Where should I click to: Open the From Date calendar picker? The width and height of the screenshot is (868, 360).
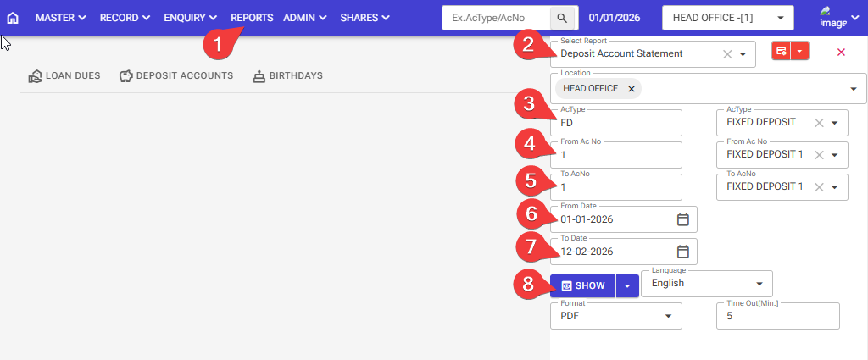coord(683,219)
